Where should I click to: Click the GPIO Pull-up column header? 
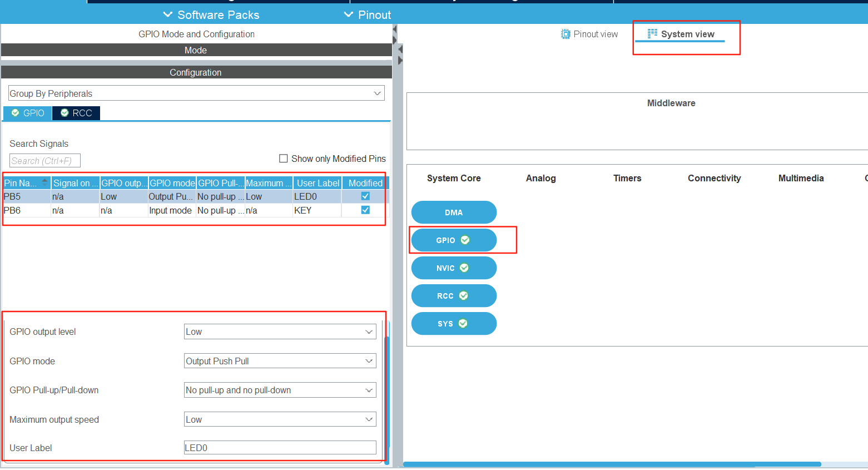221,183
